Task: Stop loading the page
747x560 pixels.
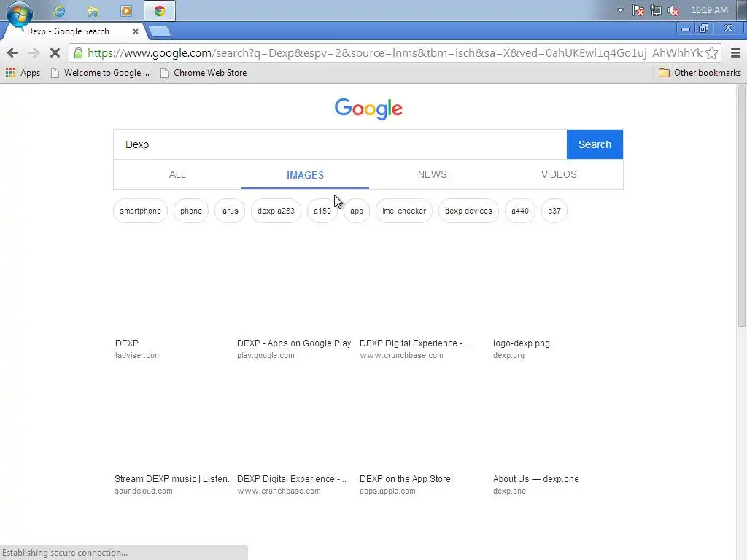Action: pos(55,52)
